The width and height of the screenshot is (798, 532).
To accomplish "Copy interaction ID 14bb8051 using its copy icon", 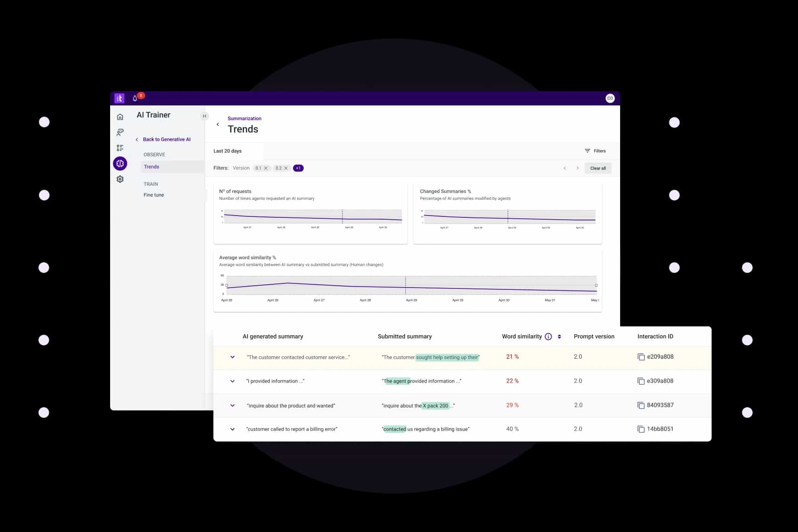I will point(641,429).
